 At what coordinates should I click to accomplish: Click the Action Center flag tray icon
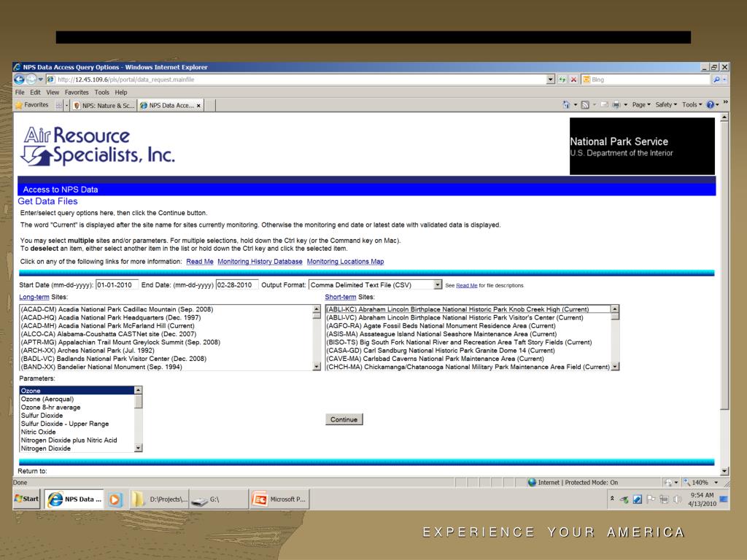[651, 499]
